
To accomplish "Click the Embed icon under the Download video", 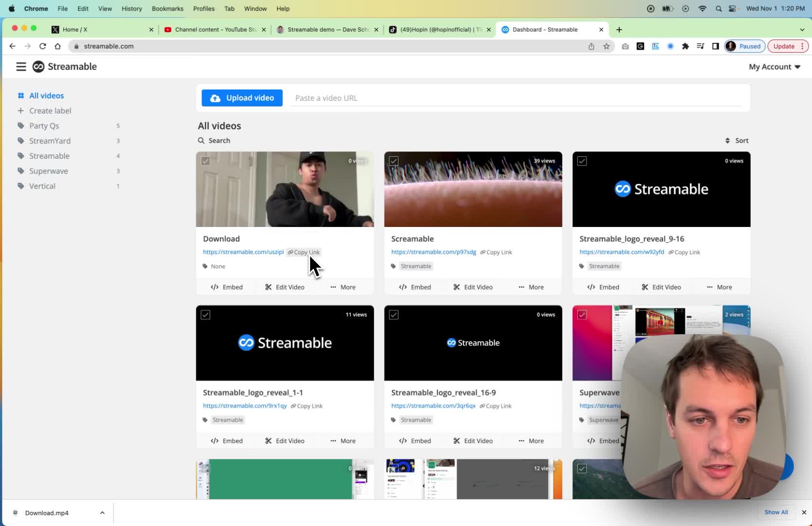I will [214, 287].
